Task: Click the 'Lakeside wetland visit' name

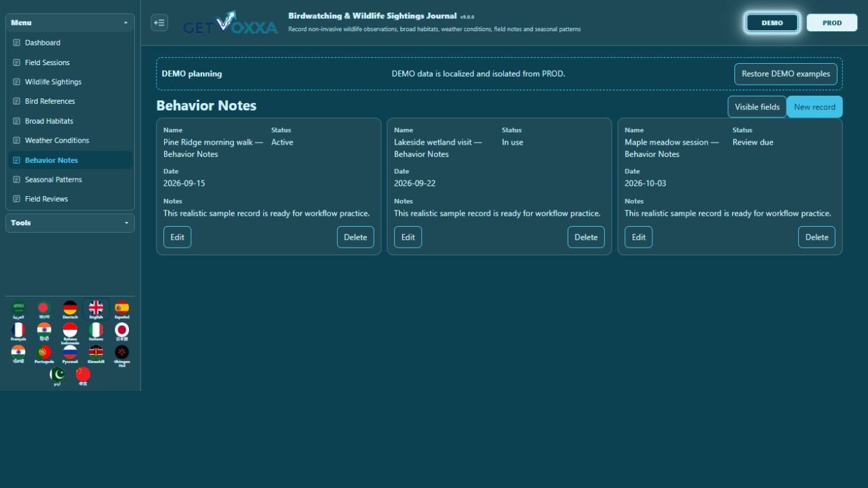Action: [x=438, y=148]
